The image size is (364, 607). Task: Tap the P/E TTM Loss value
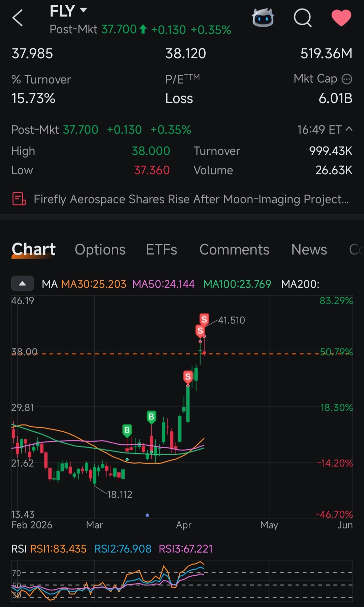[179, 98]
